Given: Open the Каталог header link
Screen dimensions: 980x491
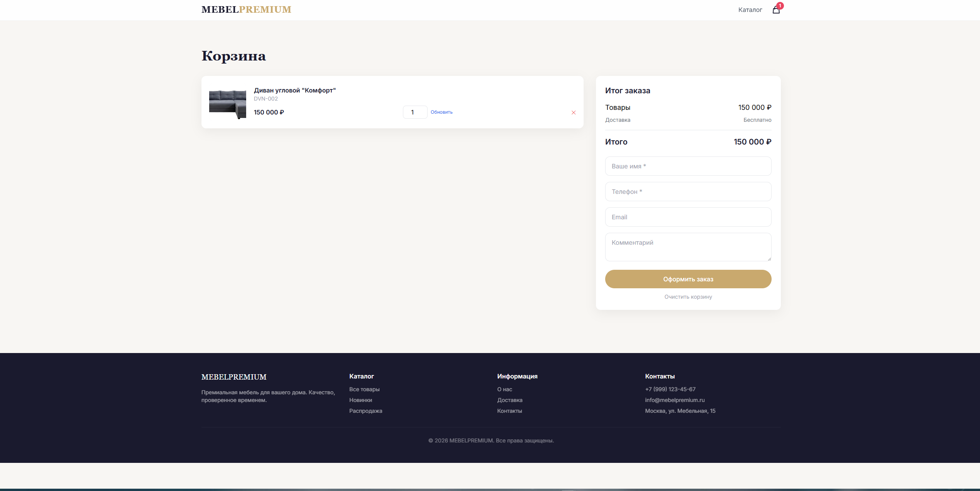Looking at the screenshot, I should pos(750,10).
